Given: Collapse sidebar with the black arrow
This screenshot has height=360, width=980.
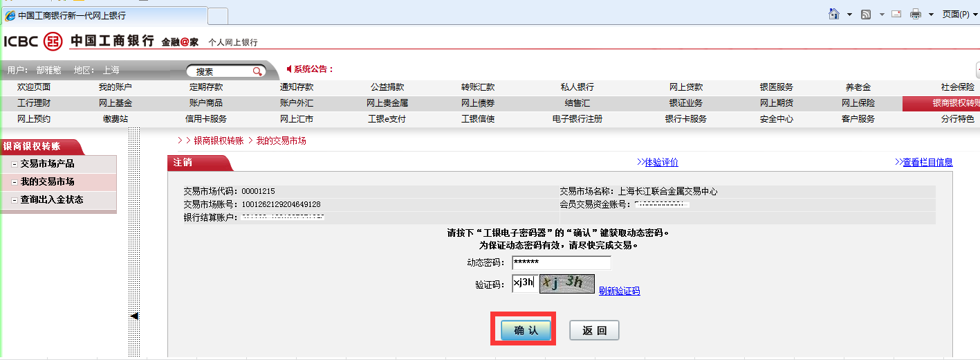Looking at the screenshot, I should pos(135,316).
